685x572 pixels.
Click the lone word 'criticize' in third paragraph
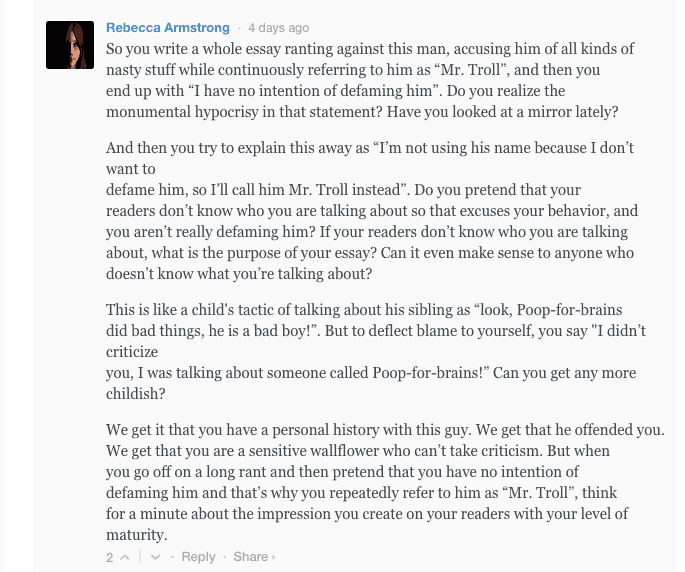[x=132, y=352]
